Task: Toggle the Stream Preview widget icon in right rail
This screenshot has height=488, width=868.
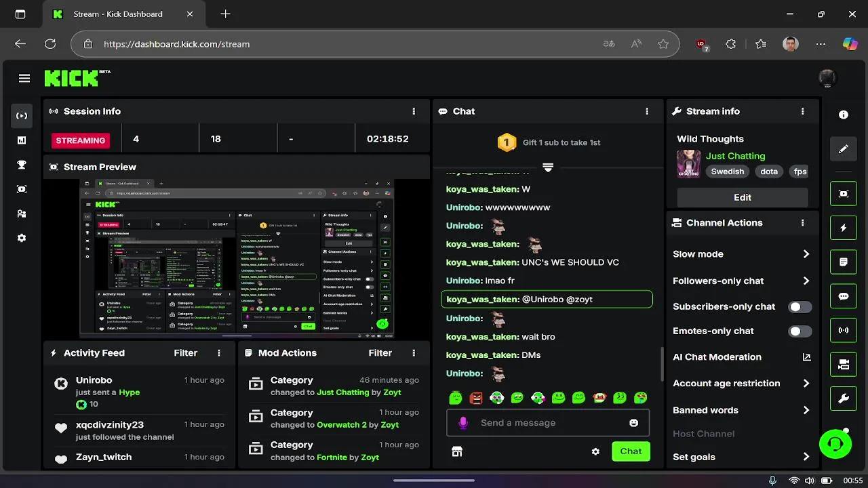Action: 844,194
